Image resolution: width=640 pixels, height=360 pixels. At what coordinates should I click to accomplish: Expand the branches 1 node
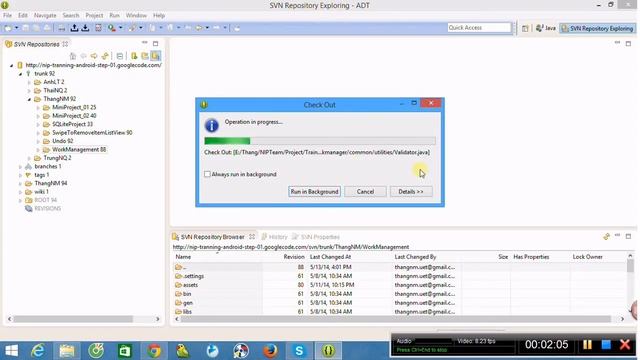[x=20, y=167]
